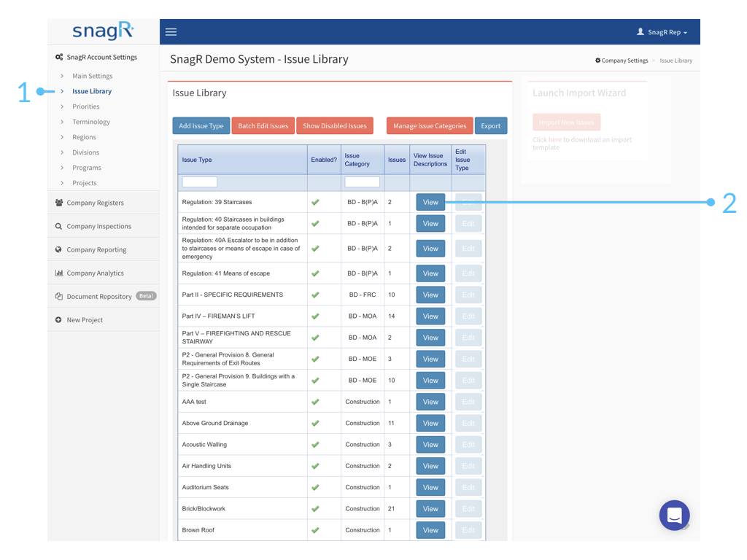Click the enabled checkmark for Acoustic Walling
The width and height of the screenshot is (747, 560).
(x=315, y=444)
